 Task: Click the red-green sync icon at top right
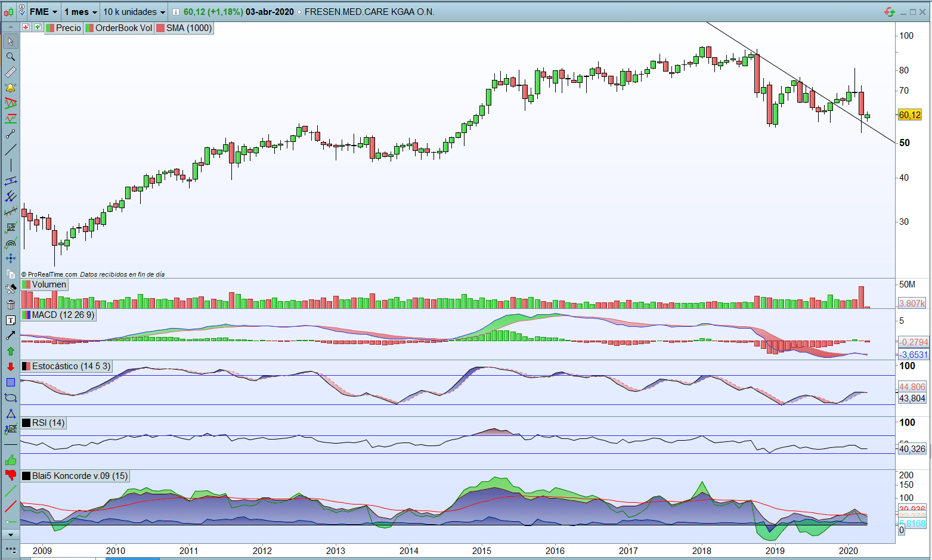(x=890, y=12)
